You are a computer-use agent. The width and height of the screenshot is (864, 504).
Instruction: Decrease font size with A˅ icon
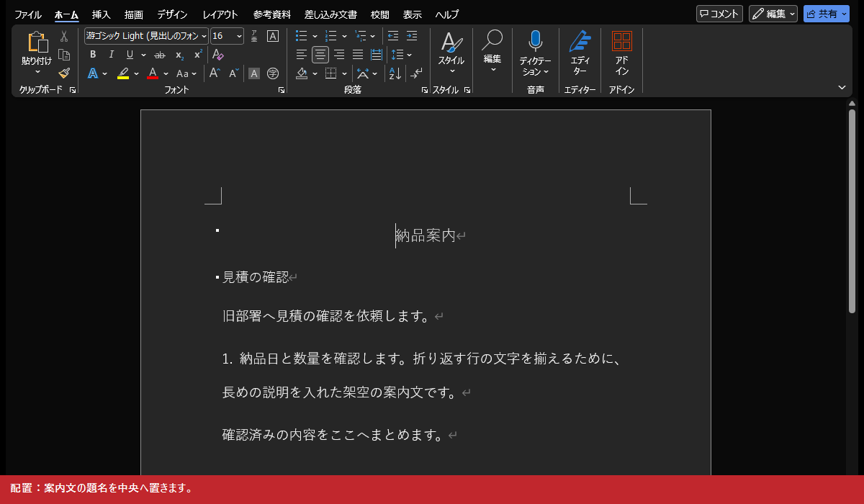point(234,73)
